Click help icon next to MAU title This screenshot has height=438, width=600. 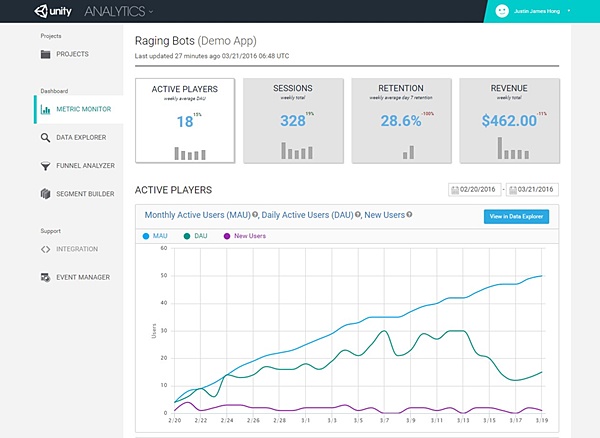(x=255, y=215)
